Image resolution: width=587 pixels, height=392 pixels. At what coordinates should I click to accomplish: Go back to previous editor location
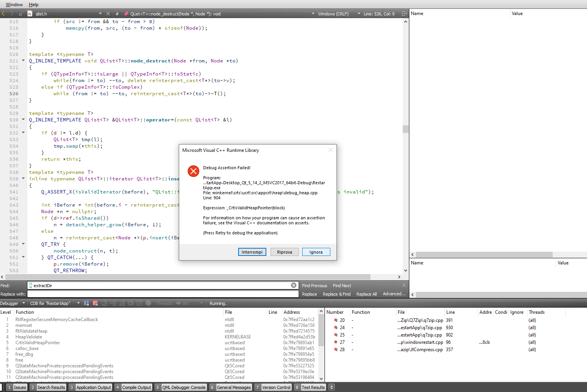point(3,13)
